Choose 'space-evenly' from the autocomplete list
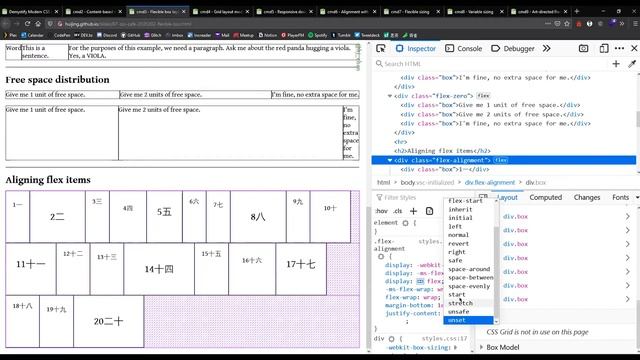The width and height of the screenshot is (640, 360). (469, 286)
